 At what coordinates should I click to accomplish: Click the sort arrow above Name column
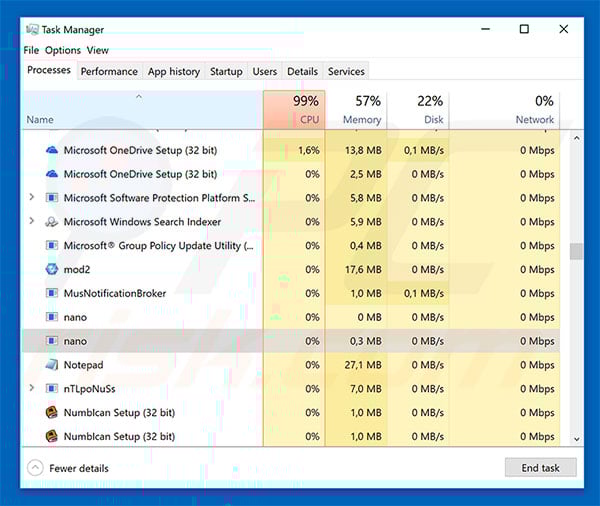tap(139, 97)
